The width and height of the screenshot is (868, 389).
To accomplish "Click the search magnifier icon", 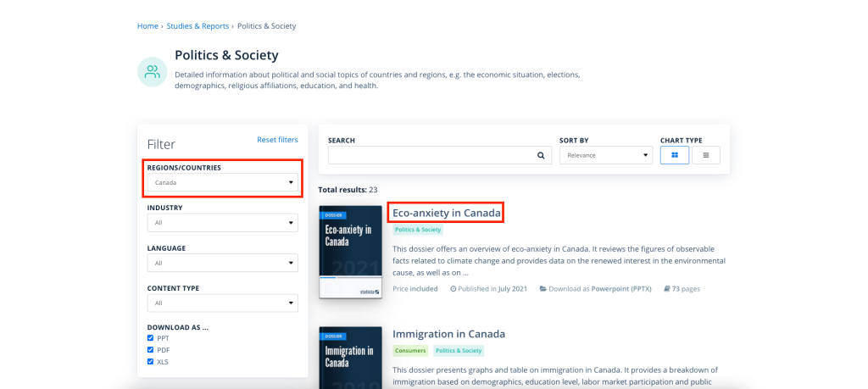I will coord(541,155).
